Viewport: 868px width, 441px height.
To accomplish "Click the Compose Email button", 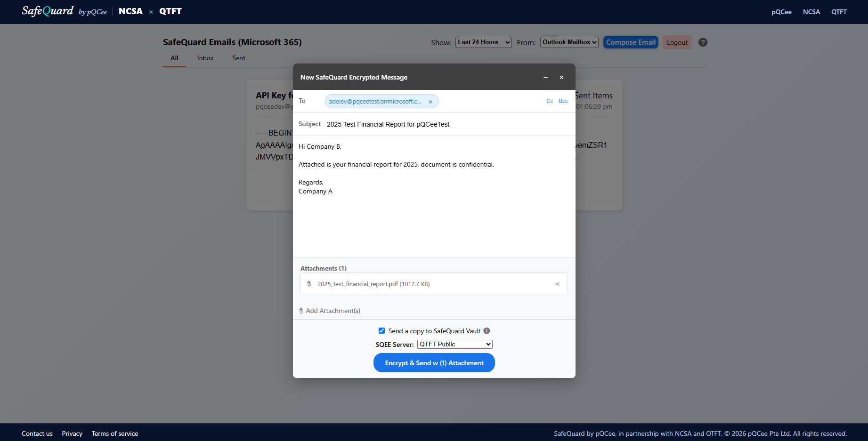I will [631, 42].
